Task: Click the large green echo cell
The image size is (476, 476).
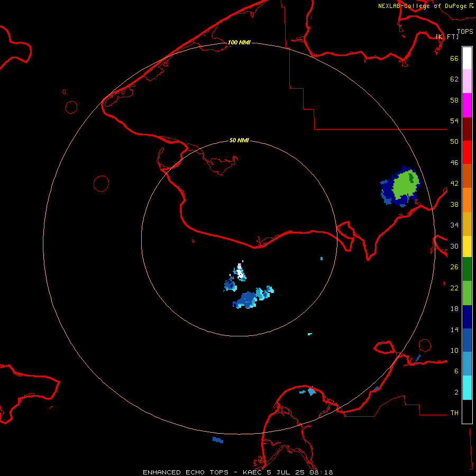Action: (x=406, y=185)
